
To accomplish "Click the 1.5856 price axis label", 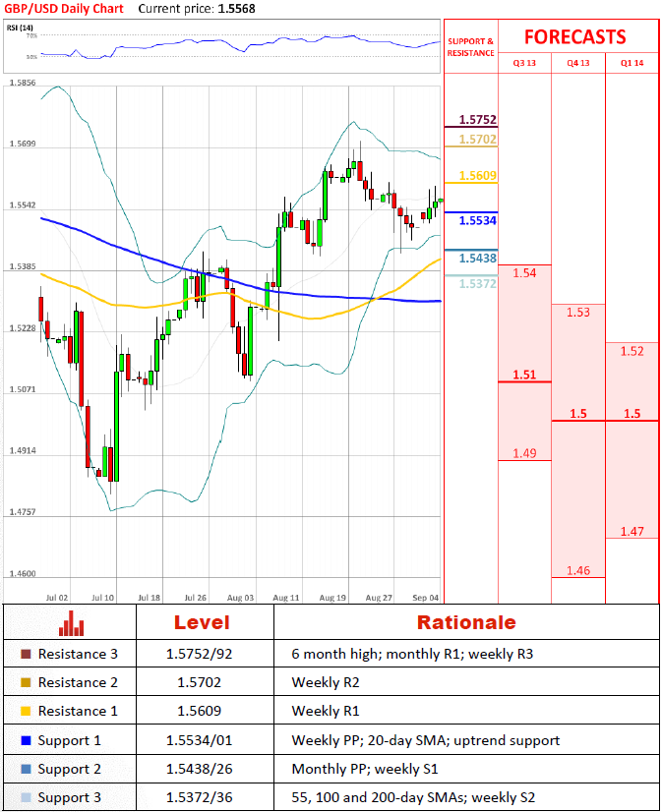I will 23,83.
